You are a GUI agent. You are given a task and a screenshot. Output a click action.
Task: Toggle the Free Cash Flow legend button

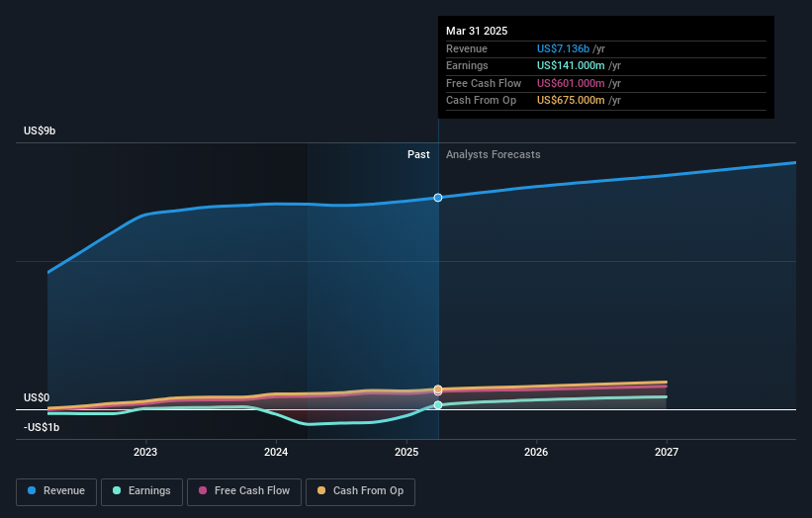pos(244,491)
